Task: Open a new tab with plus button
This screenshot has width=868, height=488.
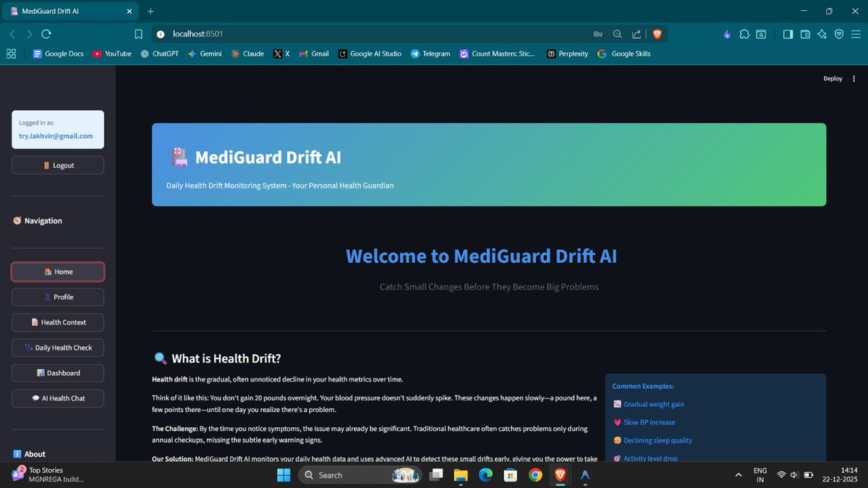Action: pyautogui.click(x=150, y=11)
